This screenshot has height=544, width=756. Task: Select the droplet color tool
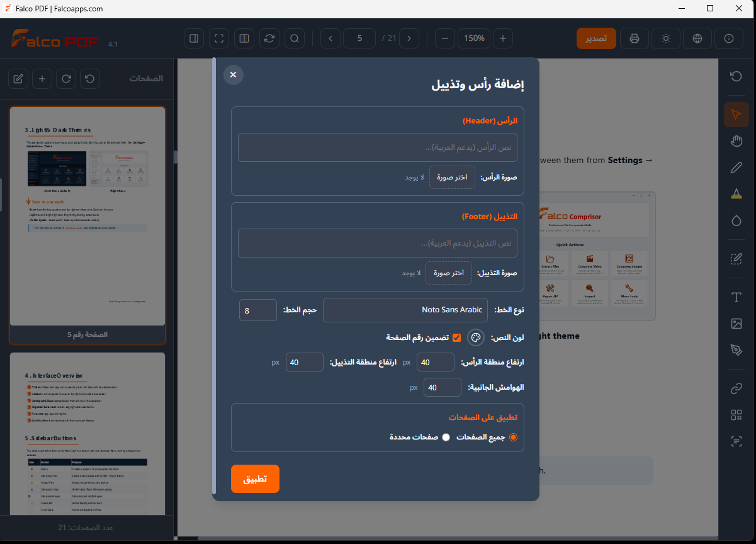tap(736, 220)
